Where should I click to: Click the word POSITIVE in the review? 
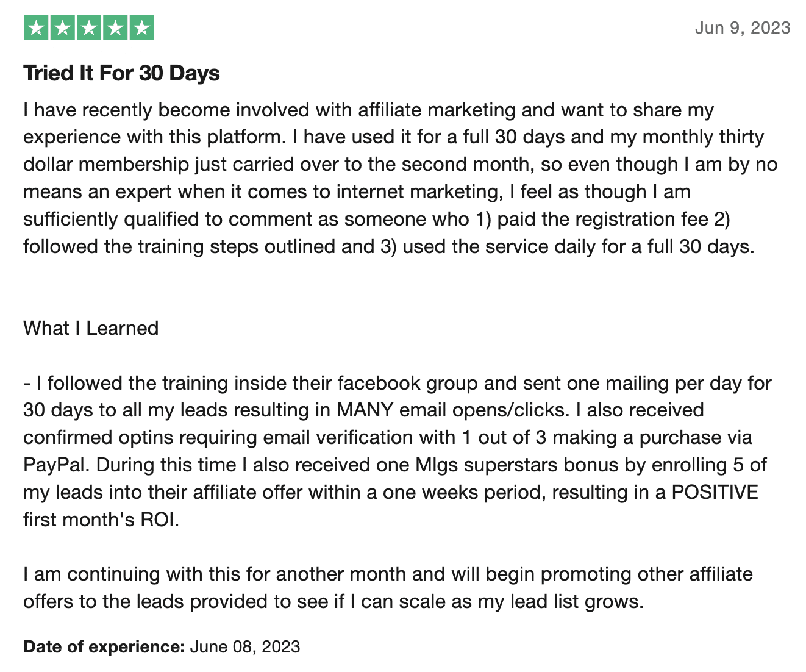pyautogui.click(x=715, y=492)
